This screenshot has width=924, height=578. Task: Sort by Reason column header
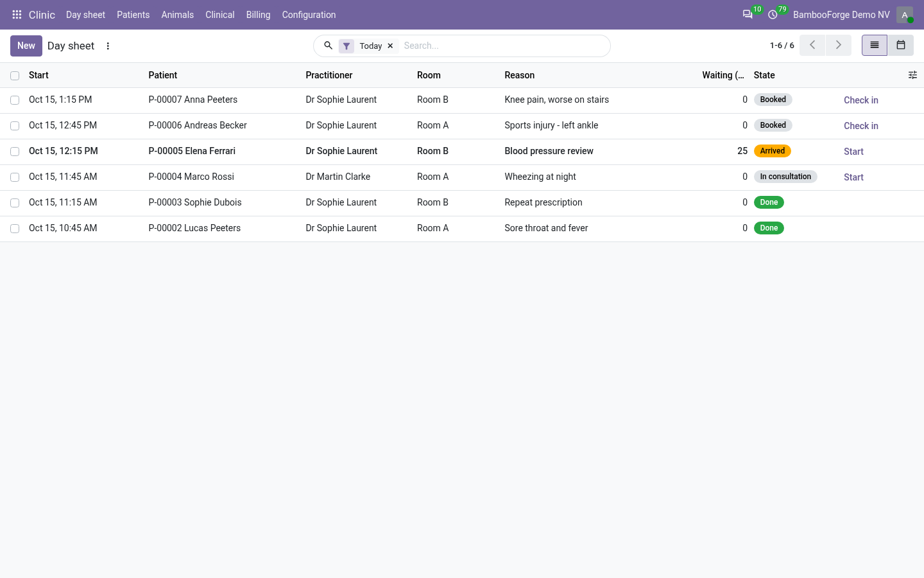coord(519,75)
